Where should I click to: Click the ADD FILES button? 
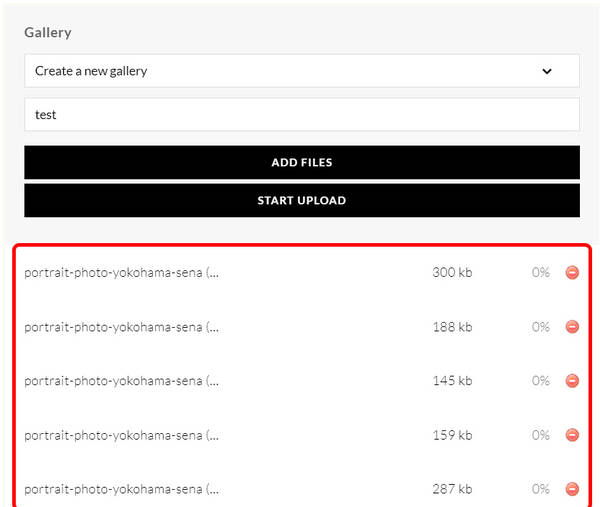click(x=301, y=162)
